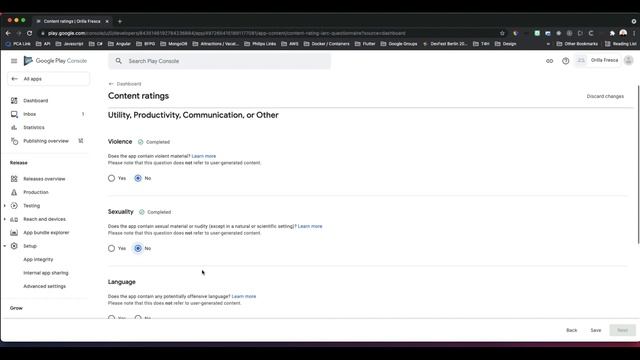
Task: Open the bookmarks overflow chevron
Action: (x=548, y=44)
